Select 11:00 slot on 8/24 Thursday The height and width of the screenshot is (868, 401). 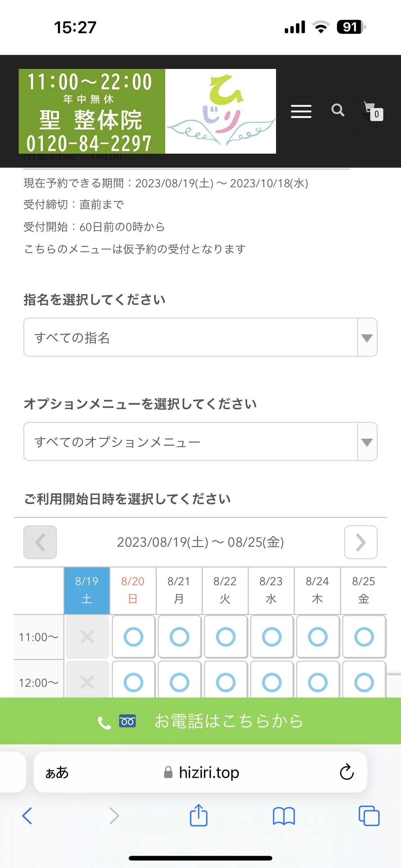318,637
